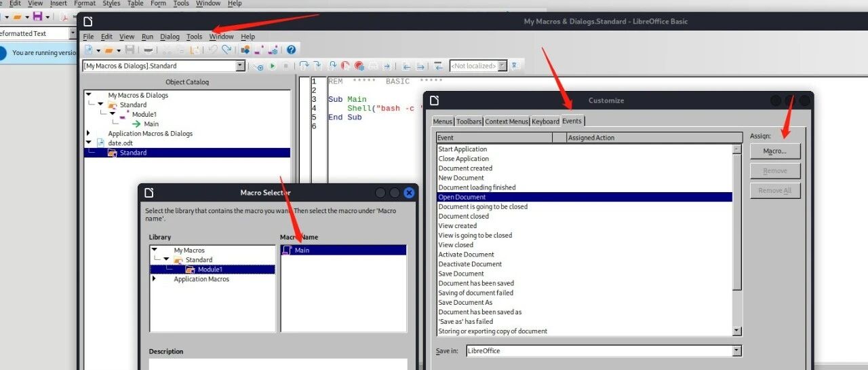
Task: Click the Compile icon in macro toolbar
Action: tap(258, 66)
